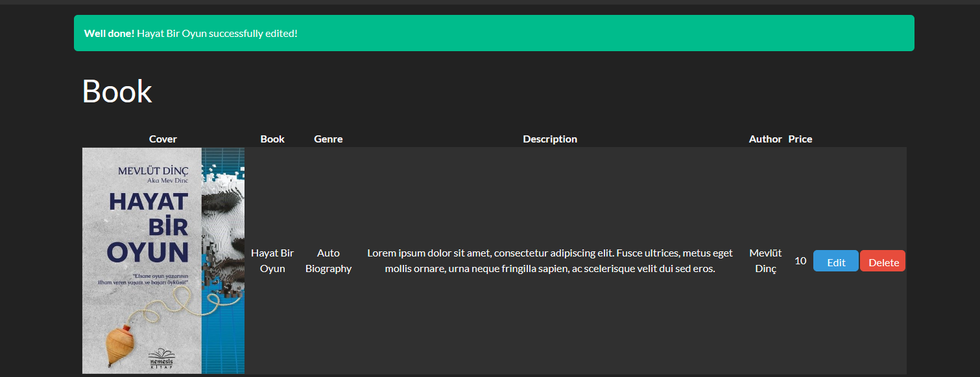Click the Edit button for Hayat Bir Oyun
This screenshot has width=980, height=377.
tap(835, 260)
